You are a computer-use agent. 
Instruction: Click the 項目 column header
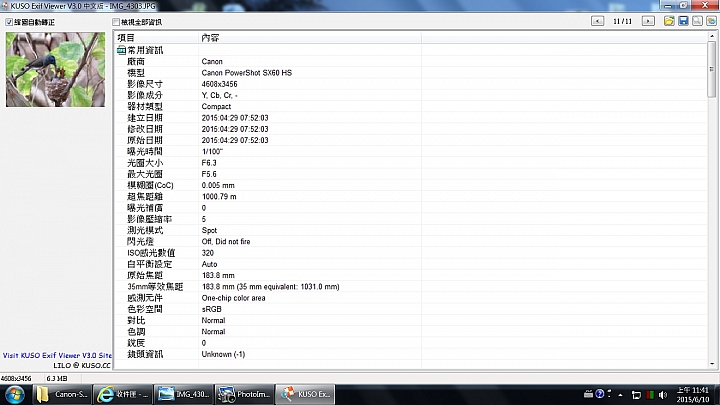click(x=156, y=38)
